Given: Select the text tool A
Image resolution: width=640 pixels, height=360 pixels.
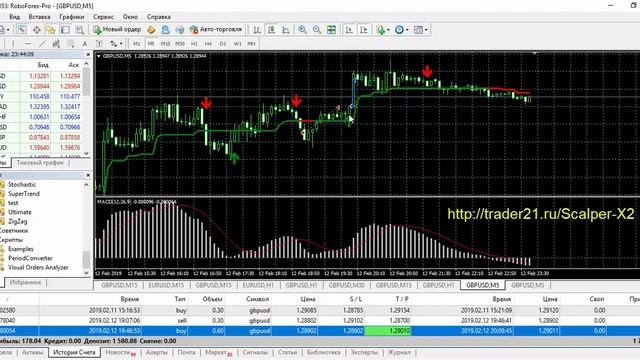Looking at the screenshot, I should tap(84, 43).
